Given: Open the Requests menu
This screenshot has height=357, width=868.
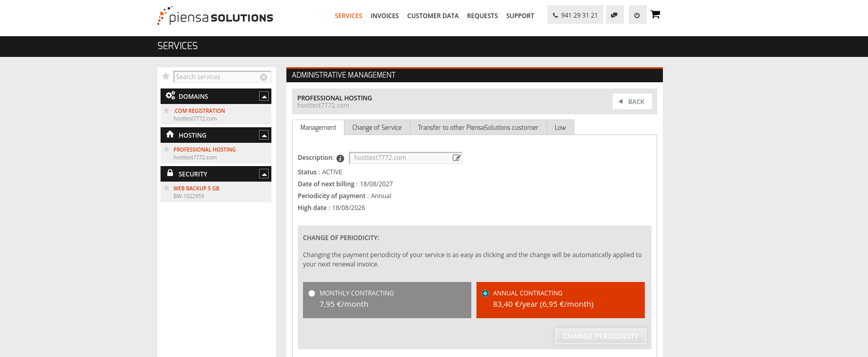Looking at the screenshot, I should click(482, 16).
